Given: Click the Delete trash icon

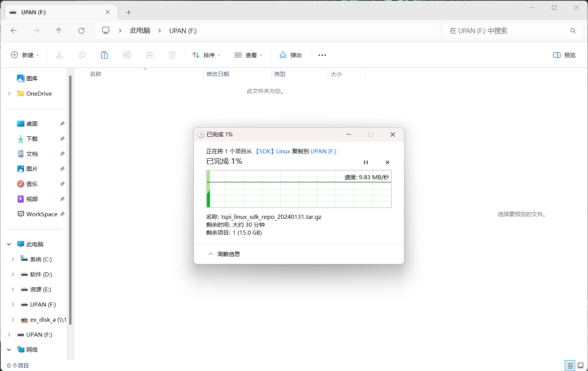Looking at the screenshot, I should pos(172,55).
